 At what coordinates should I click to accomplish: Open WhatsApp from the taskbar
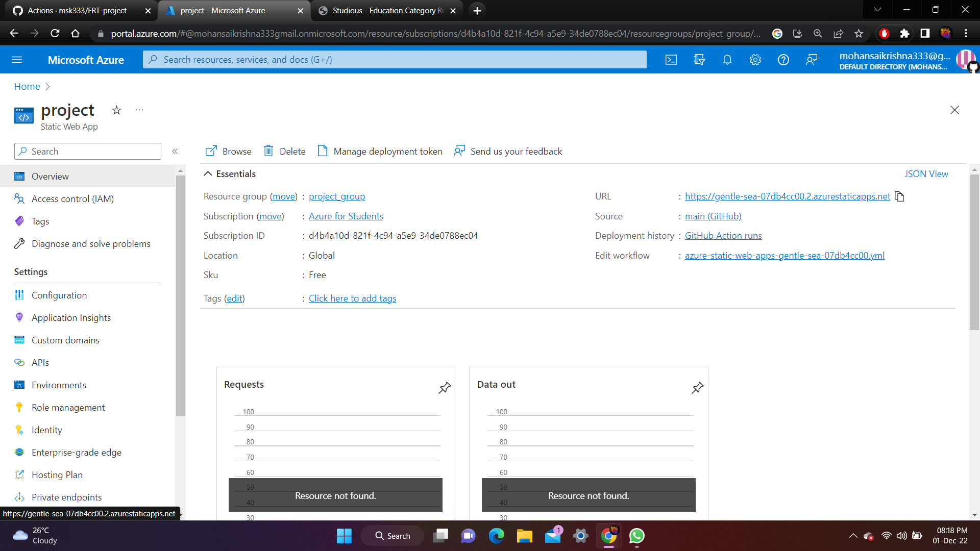(x=636, y=536)
